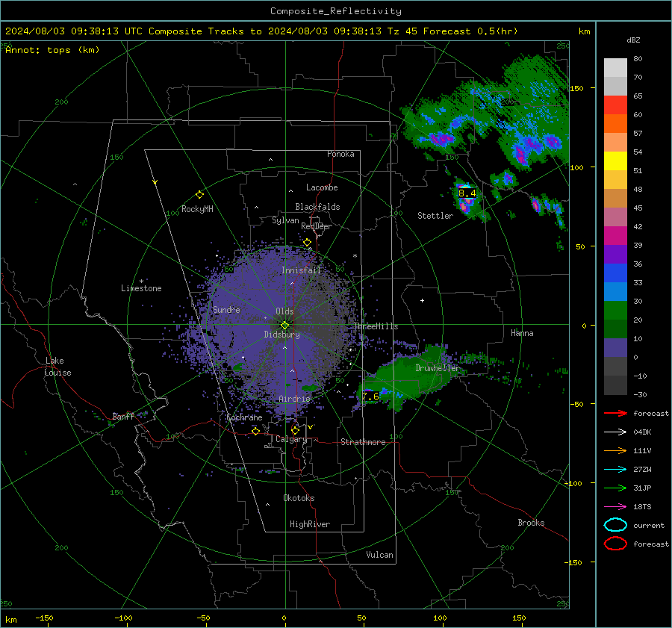Click the Innisfail city label

pos(301,270)
